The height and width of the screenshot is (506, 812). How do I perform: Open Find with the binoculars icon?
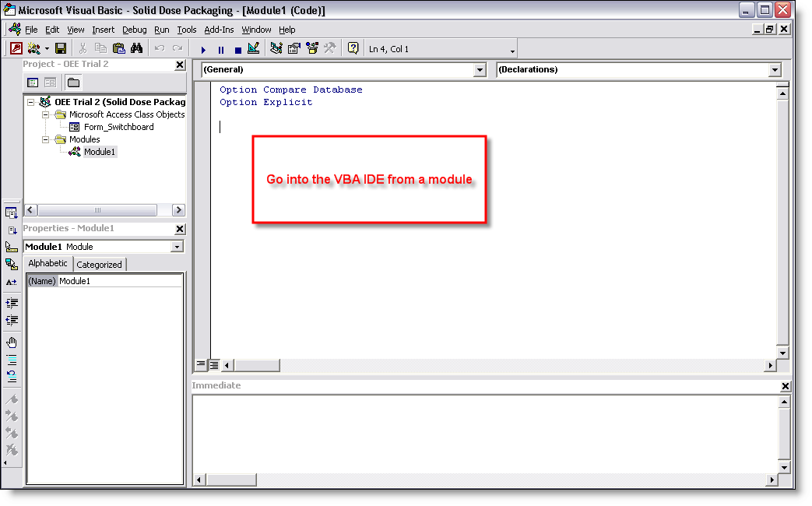[x=136, y=49]
